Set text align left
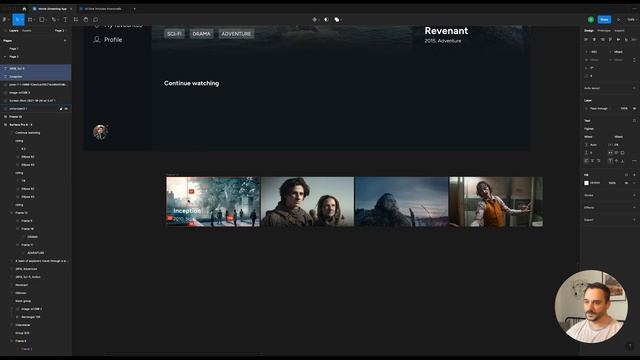 coord(586,161)
